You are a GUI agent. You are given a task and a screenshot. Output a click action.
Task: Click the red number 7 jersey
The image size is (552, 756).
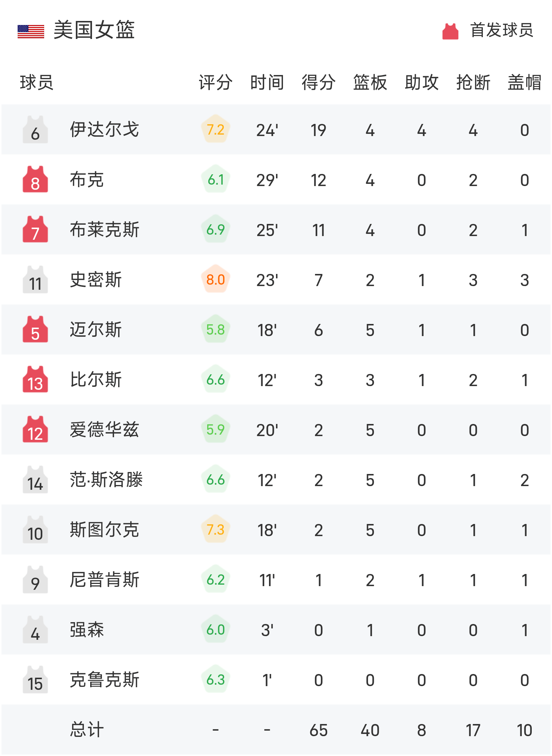click(x=35, y=229)
